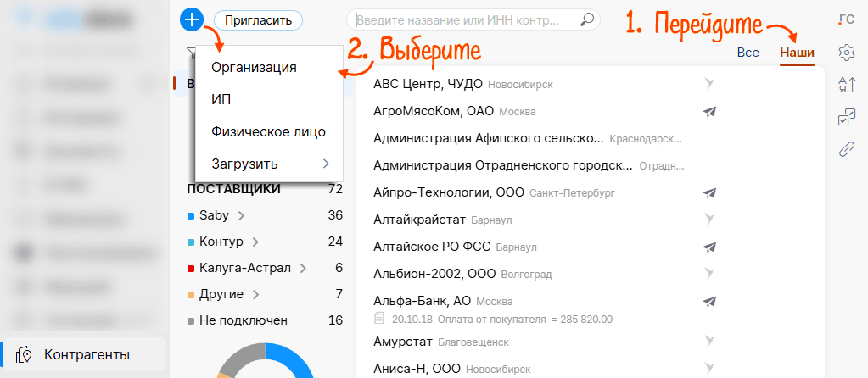This screenshot has width=868, height=378.
Task: Click the А-Я sort icon
Action: (847, 85)
